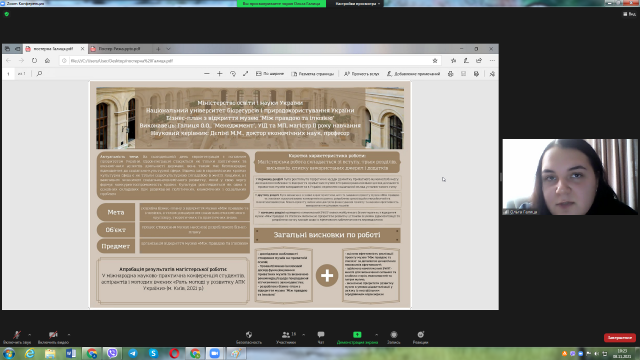Screen dimensions: 640x360
Task: Open File Explorer from taskbar
Action: pyautogui.click(x=50, y=353)
